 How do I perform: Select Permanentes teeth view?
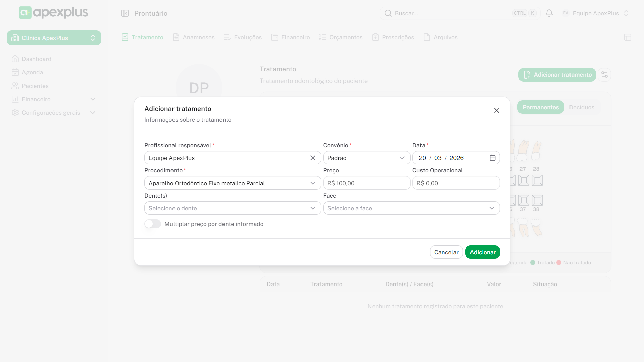[x=540, y=107]
